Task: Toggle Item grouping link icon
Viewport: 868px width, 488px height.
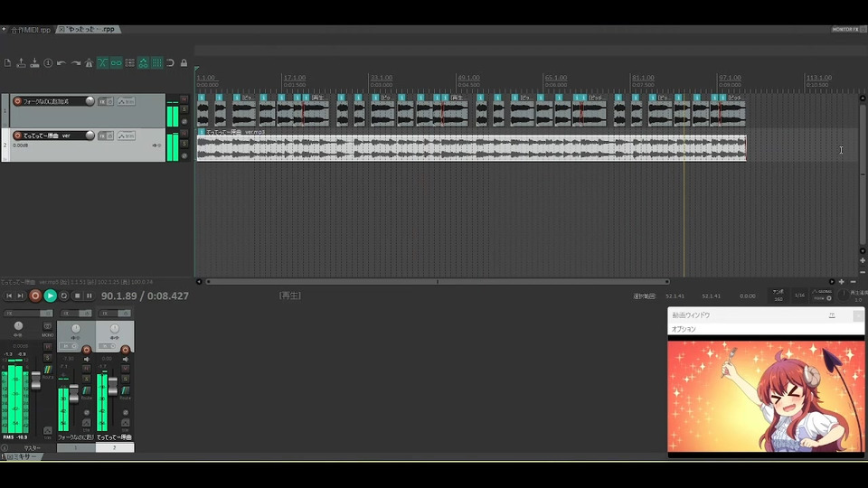Action: (x=117, y=63)
